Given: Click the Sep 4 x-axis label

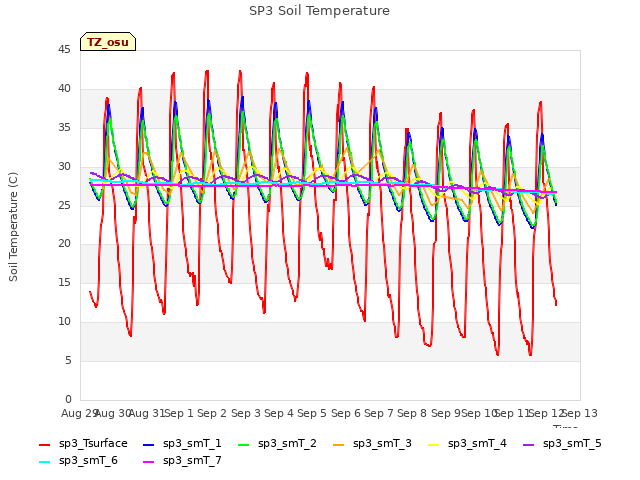Looking at the screenshot, I should pos(279,413).
